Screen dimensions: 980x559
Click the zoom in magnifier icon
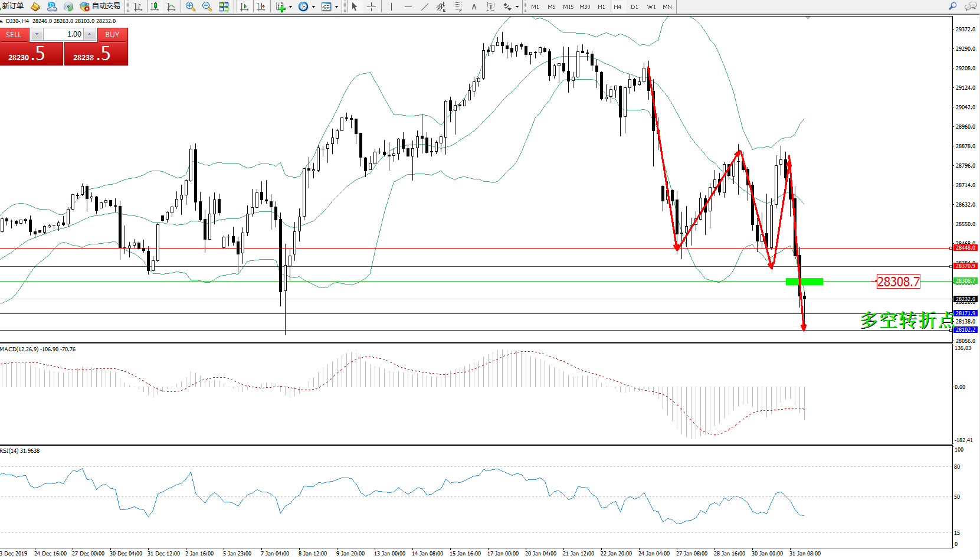191,6
